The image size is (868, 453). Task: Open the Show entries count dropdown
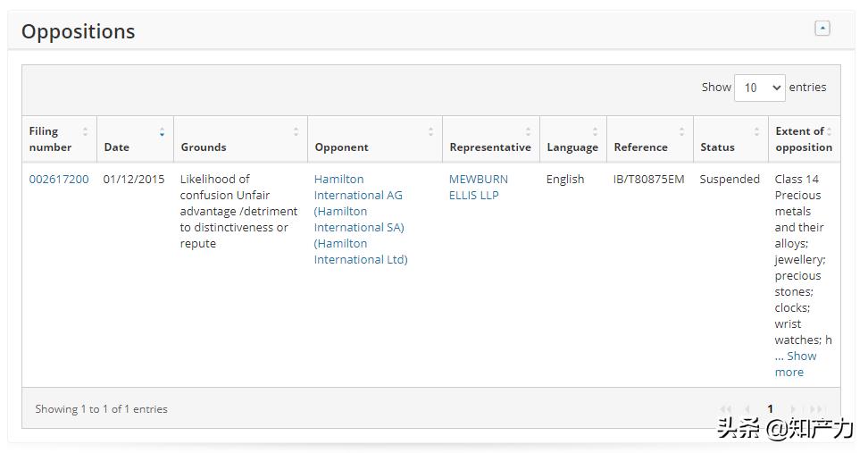point(759,88)
